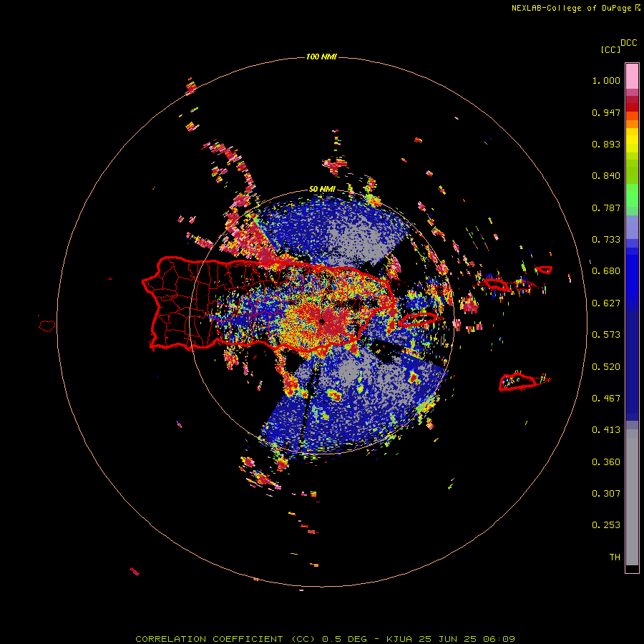644x644 pixels.
Task: Click the KJUA 25 JUN 25 06:09 timestamp
Action: point(451,639)
